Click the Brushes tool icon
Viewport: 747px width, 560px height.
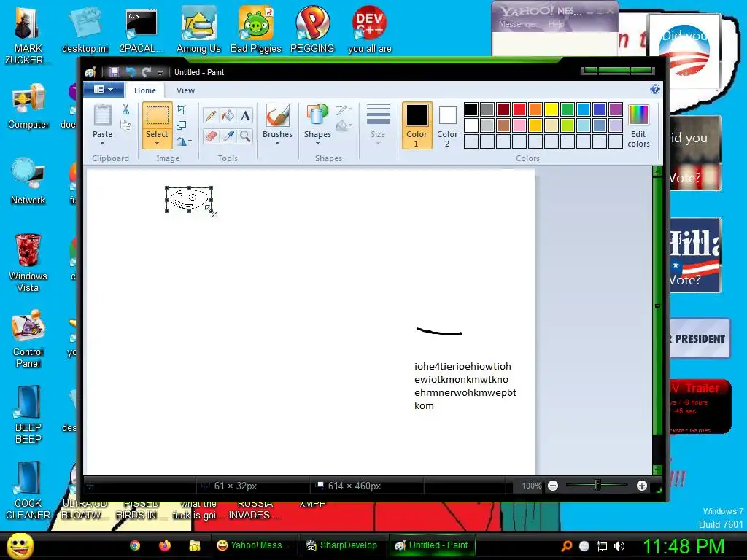(x=277, y=115)
